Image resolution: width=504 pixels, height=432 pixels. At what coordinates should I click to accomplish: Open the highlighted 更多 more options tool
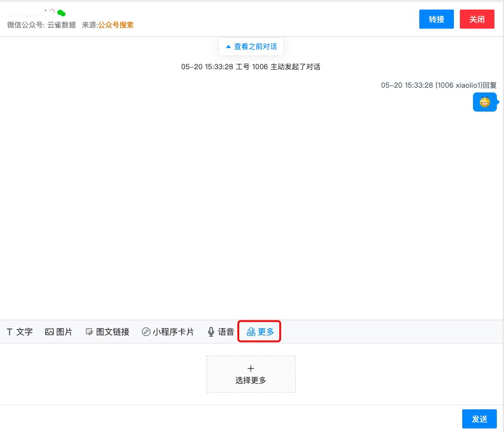tap(259, 332)
